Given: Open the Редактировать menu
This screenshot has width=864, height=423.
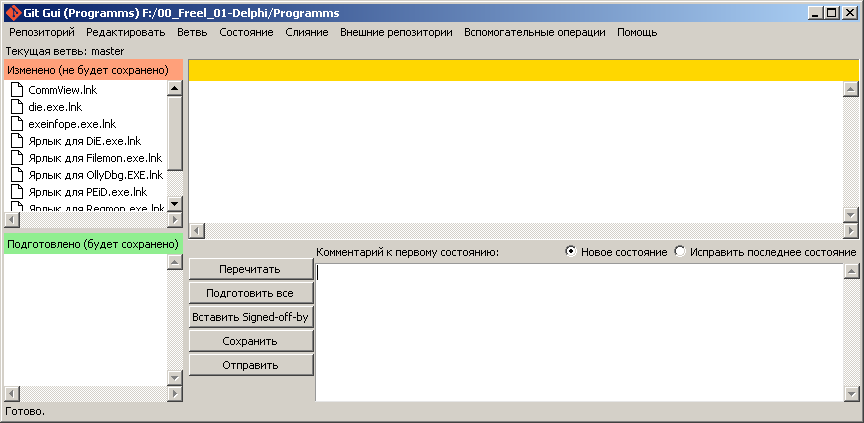Looking at the screenshot, I should tap(126, 32).
